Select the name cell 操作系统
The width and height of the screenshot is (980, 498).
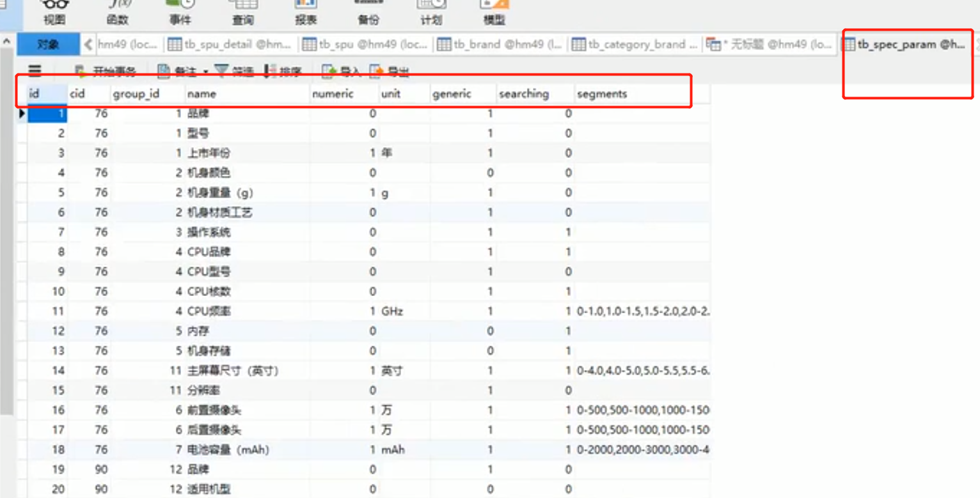coord(248,232)
